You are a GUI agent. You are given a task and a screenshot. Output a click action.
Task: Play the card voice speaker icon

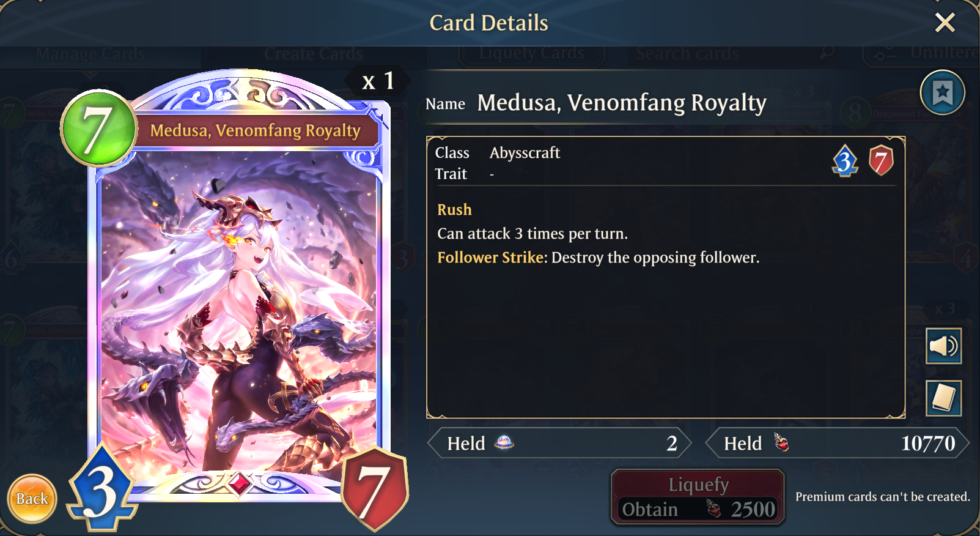943,346
